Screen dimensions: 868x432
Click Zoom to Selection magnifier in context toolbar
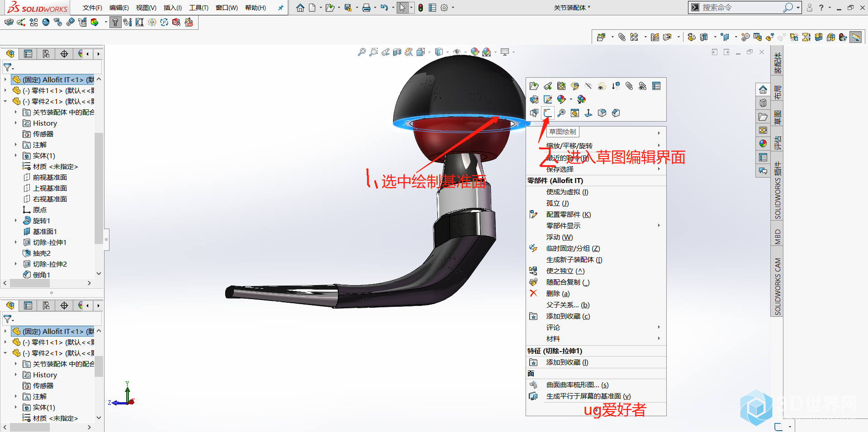point(561,113)
